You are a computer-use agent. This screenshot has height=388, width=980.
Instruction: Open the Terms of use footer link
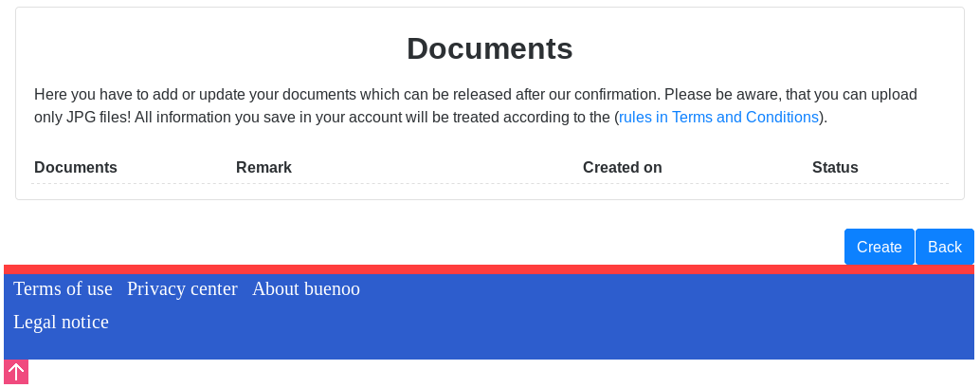(x=63, y=288)
